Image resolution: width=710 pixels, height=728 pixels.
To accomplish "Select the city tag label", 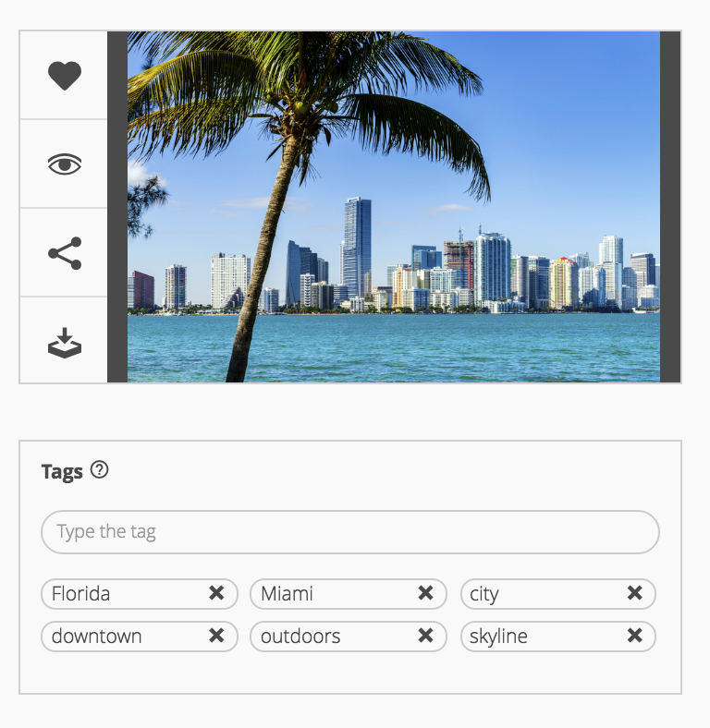I will (484, 595).
